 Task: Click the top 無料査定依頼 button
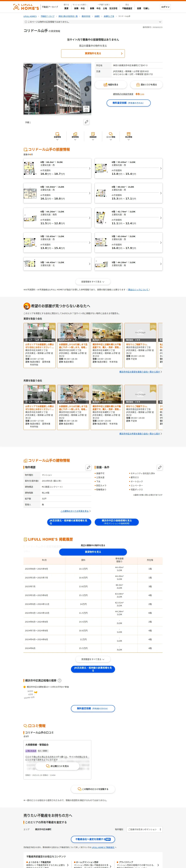129,103
